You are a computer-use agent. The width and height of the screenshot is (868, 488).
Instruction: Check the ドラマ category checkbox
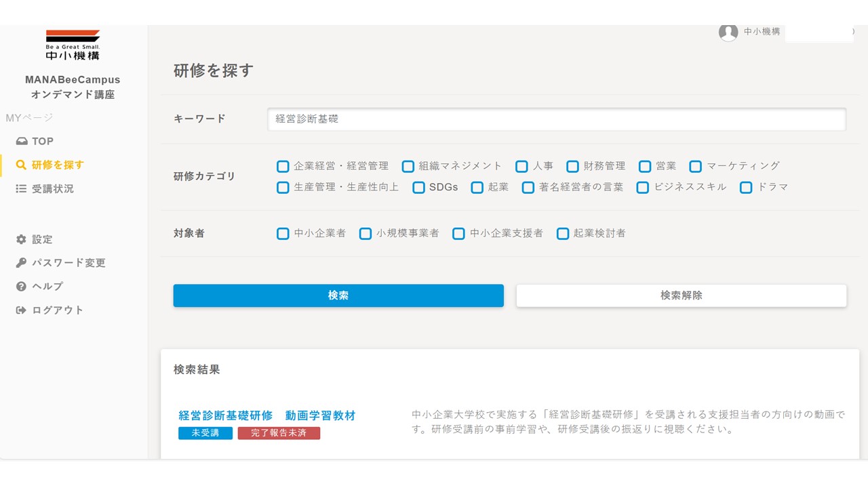pyautogui.click(x=746, y=187)
